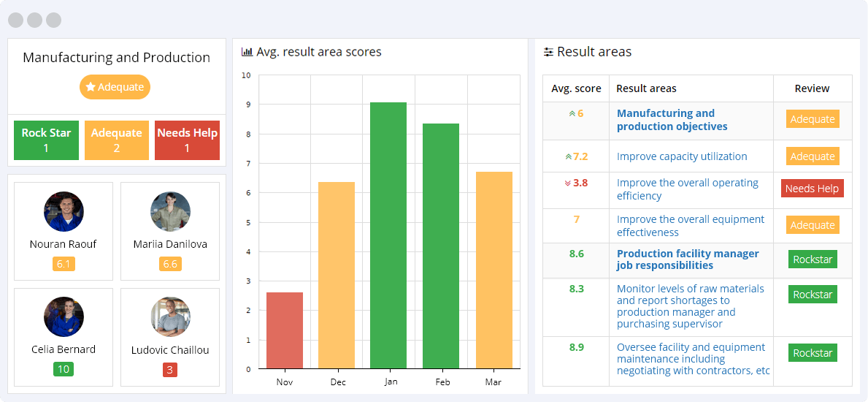The image size is (868, 402).
Task: Click the sliders icon next to Result areas
Action: (x=548, y=52)
